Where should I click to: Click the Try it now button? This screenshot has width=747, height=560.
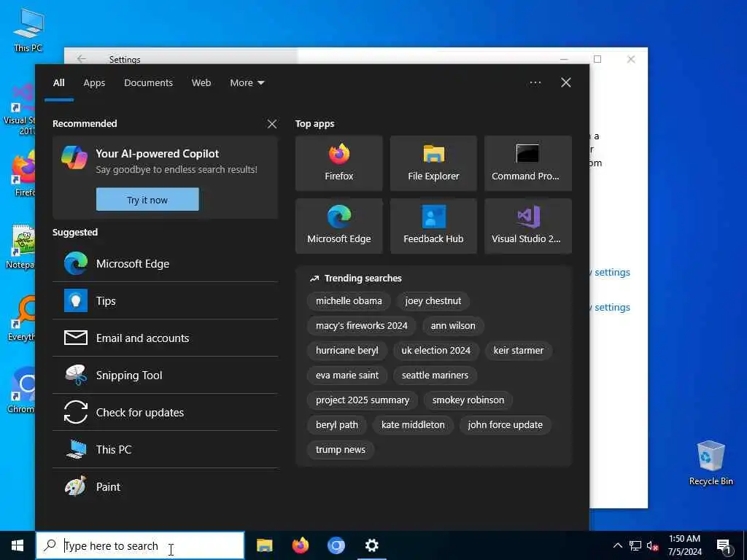147,200
